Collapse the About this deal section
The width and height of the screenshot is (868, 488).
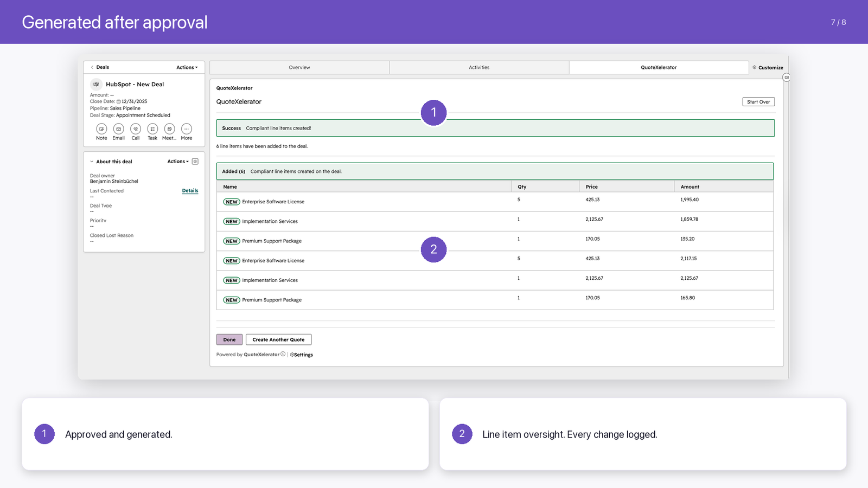click(x=92, y=162)
